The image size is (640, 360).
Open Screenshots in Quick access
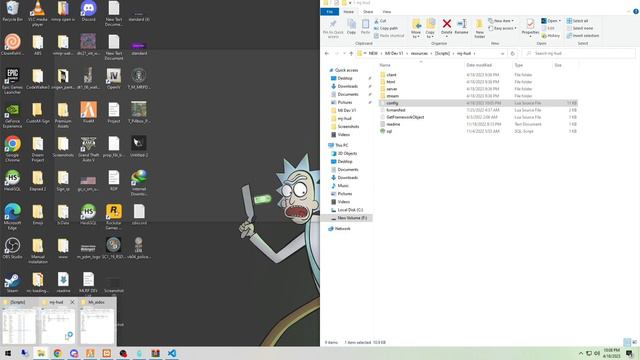click(348, 127)
